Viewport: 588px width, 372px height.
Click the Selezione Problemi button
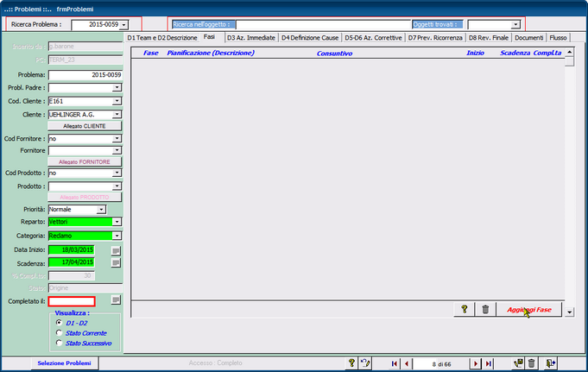(x=64, y=363)
